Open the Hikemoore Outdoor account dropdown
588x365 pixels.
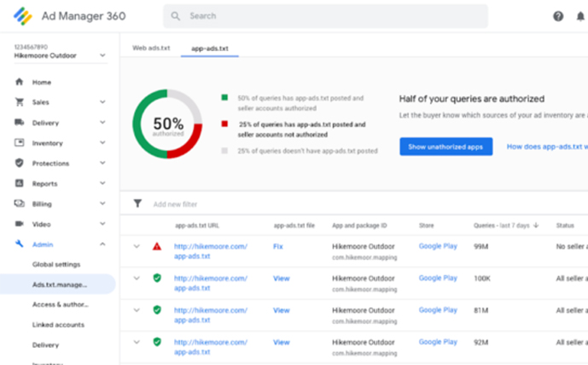coord(60,55)
